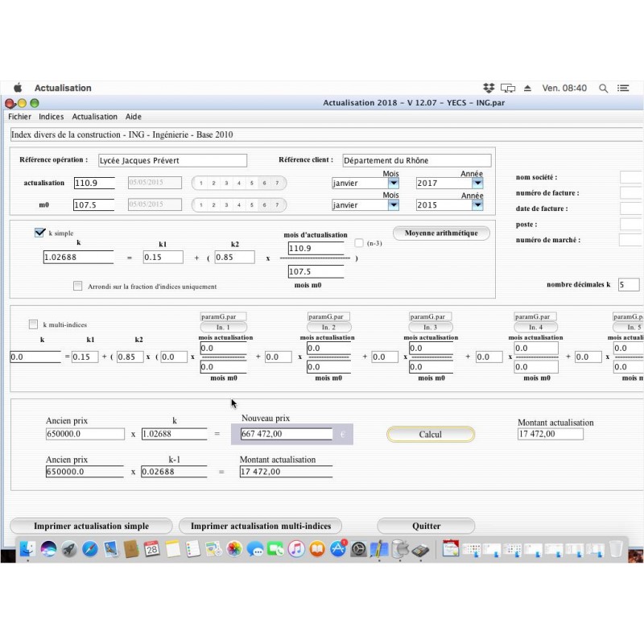Click the actualisation index field 110.9

(x=94, y=183)
